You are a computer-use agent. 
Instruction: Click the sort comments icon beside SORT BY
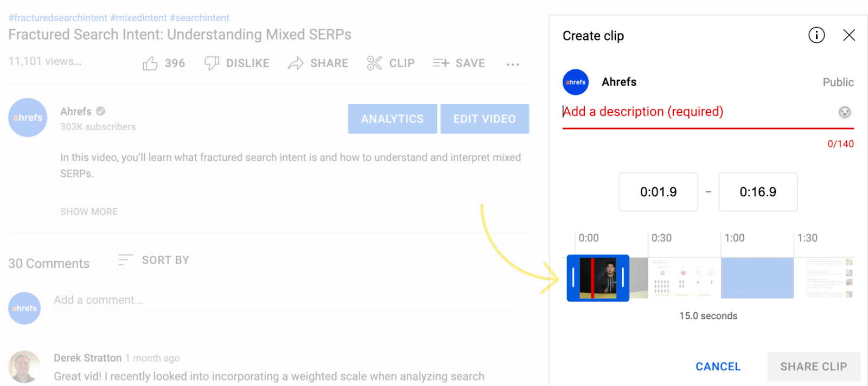[124, 260]
